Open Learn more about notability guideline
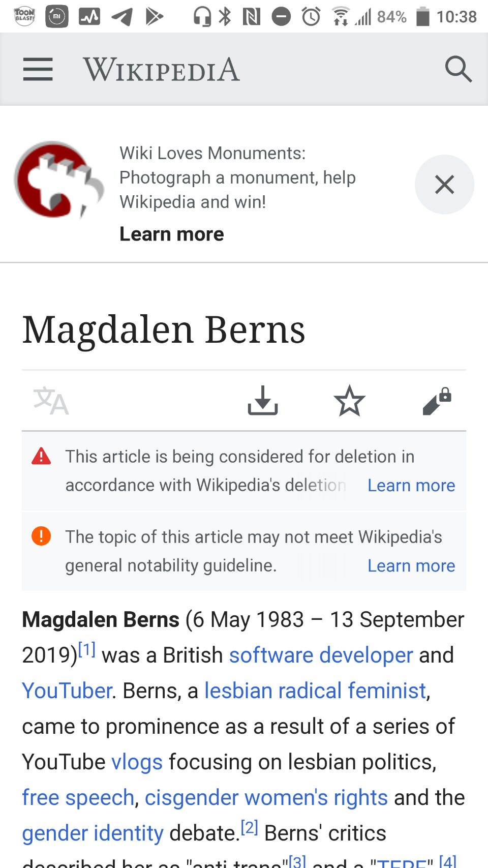The height and width of the screenshot is (868, 488). pos(411,566)
